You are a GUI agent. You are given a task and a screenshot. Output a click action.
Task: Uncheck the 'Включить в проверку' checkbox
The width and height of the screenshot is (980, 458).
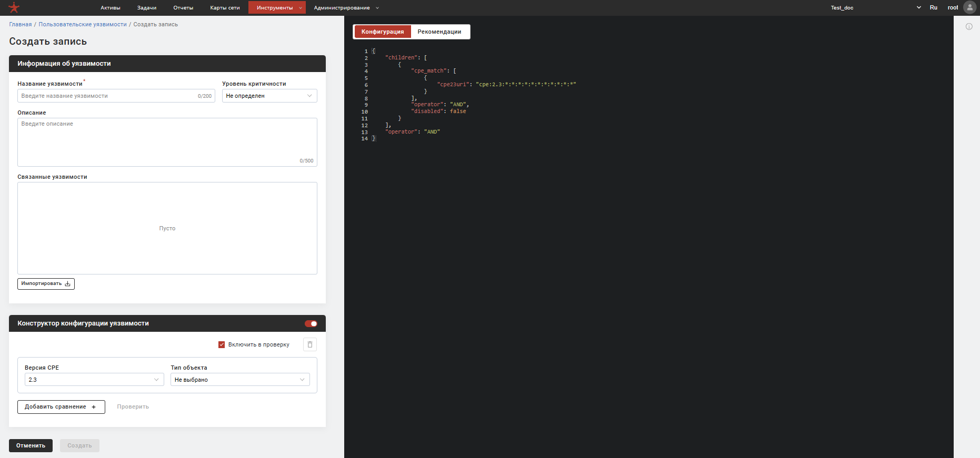pyautogui.click(x=222, y=345)
